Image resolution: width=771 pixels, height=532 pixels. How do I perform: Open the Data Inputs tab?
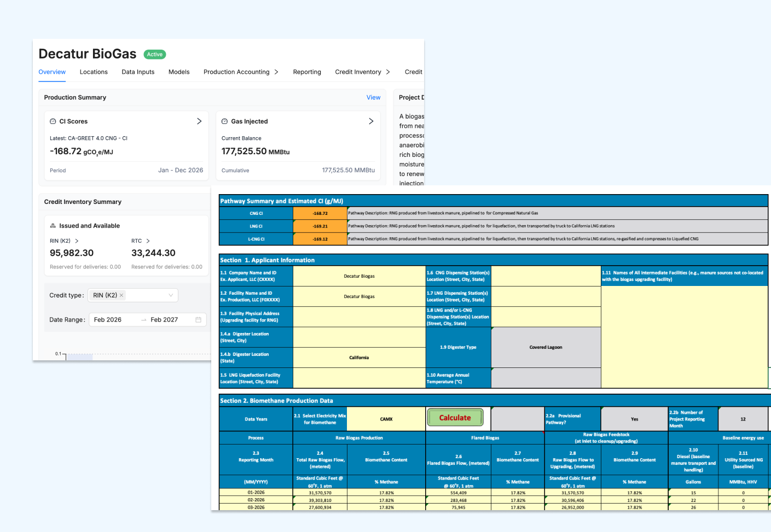point(138,72)
